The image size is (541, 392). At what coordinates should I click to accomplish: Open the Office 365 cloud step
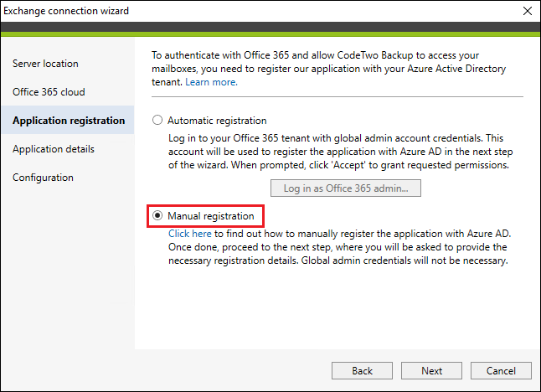[49, 92]
